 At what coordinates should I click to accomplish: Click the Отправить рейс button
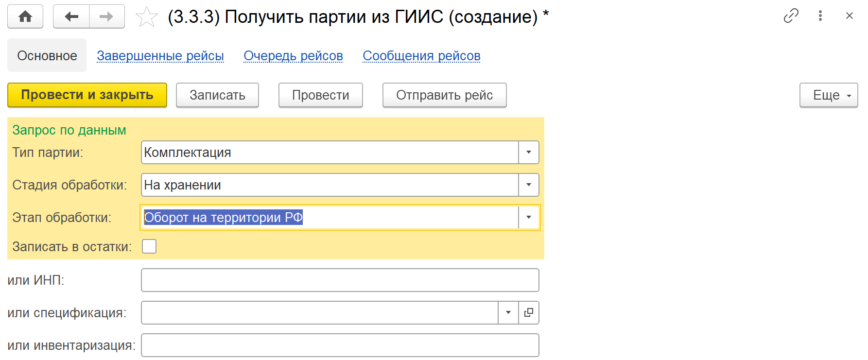pos(445,95)
